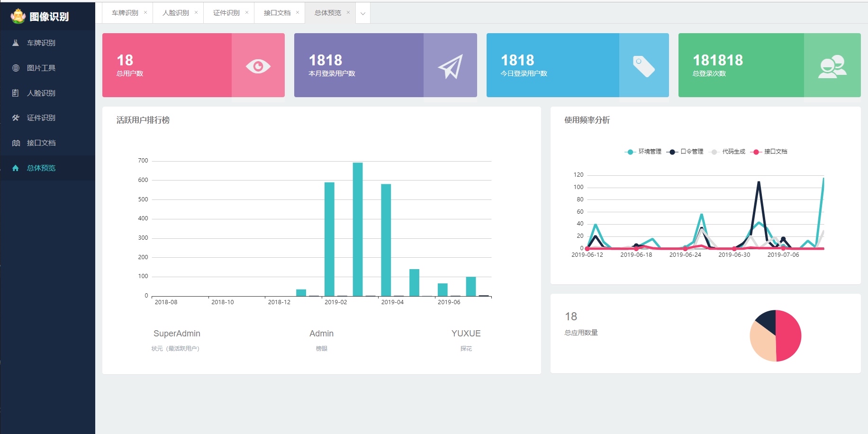Click the 总应用数量 label

pyautogui.click(x=581, y=333)
